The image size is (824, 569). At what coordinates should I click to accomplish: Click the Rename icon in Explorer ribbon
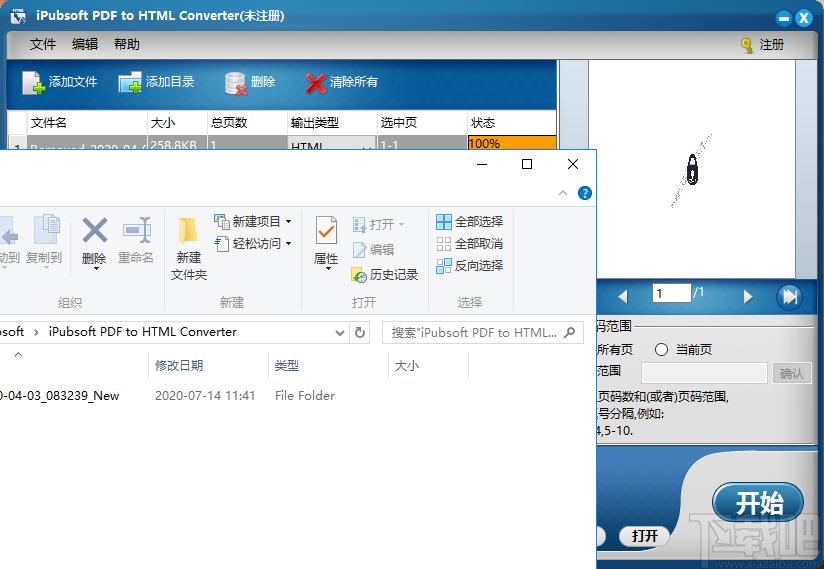click(x=137, y=230)
